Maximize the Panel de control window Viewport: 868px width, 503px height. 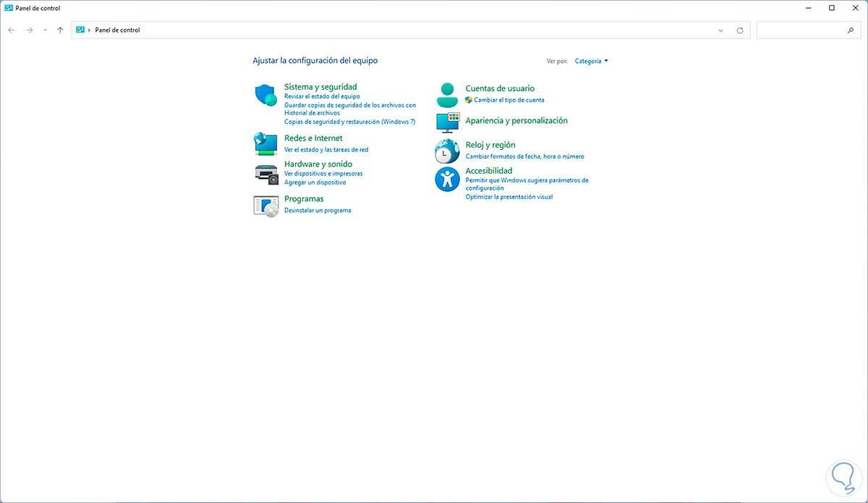tap(832, 8)
